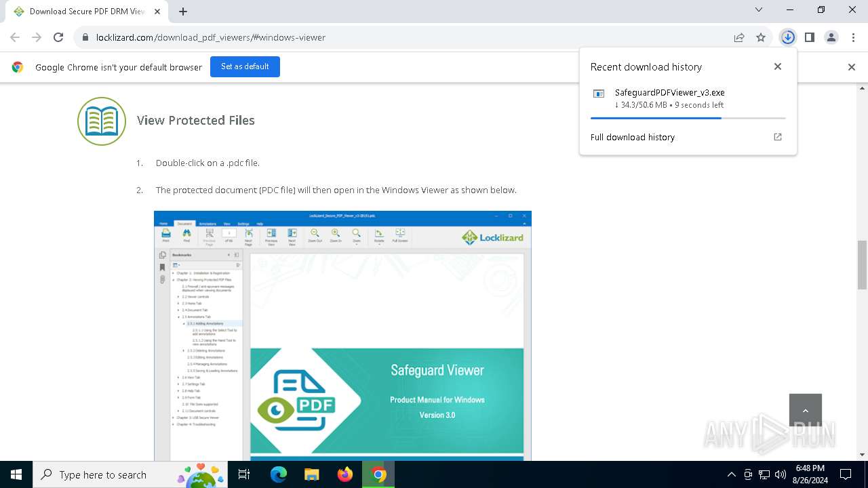
Task: Click the download progress bar
Action: pyautogui.click(x=688, y=118)
